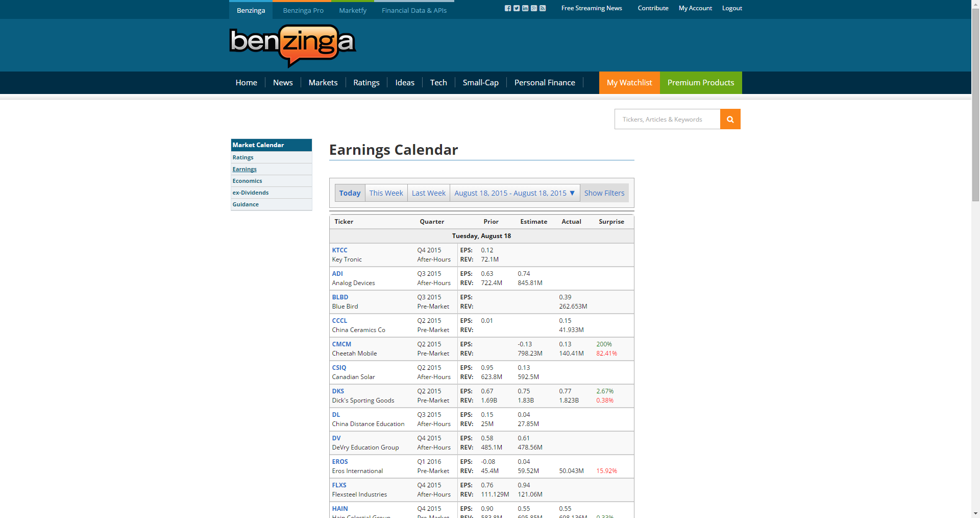
Task: Click the page vertical scrollbar thumb
Action: tap(975, 105)
